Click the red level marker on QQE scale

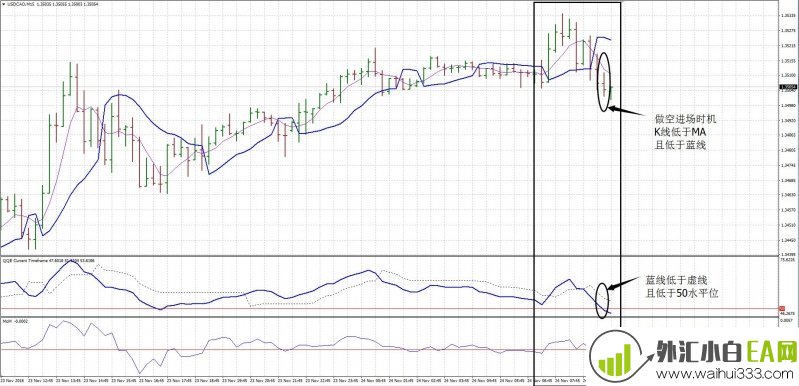(x=781, y=309)
